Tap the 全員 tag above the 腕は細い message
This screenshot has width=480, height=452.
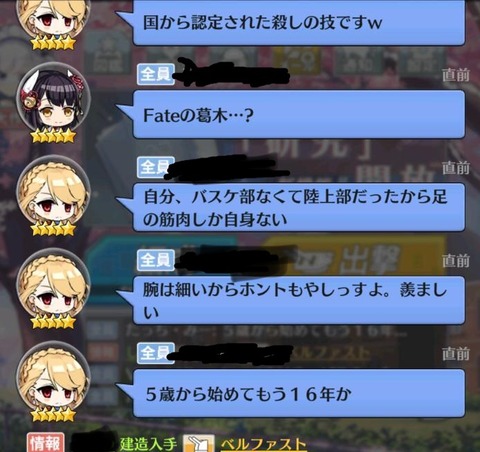pyautogui.click(x=156, y=260)
